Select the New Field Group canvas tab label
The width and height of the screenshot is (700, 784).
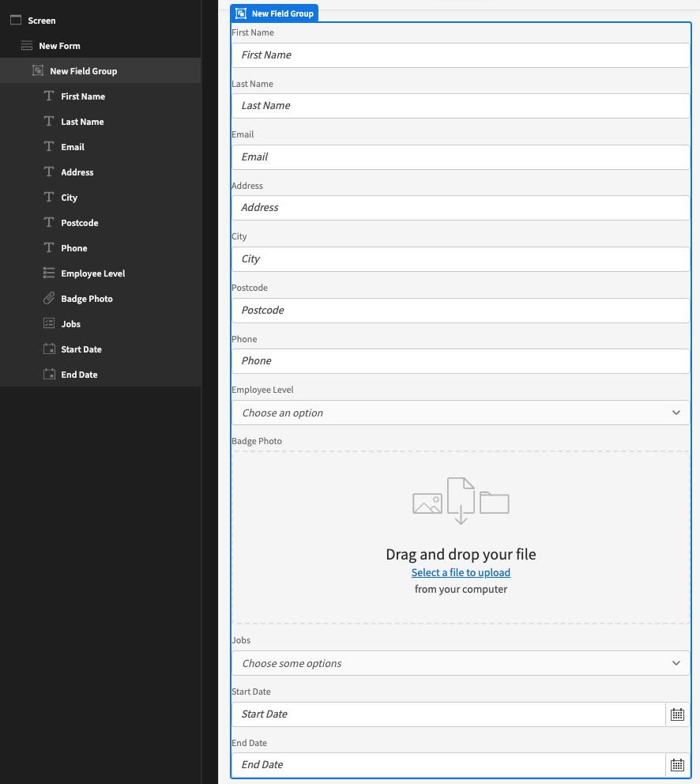(274, 13)
